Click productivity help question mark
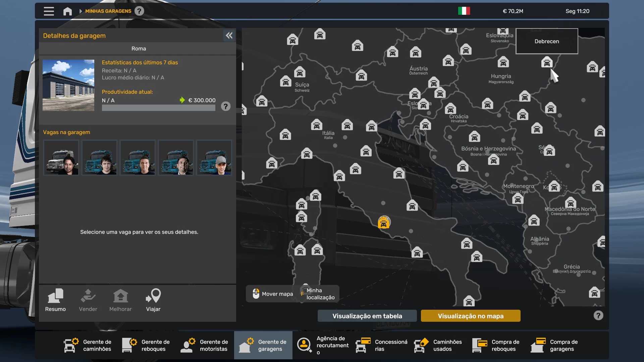The image size is (644, 362). [x=226, y=107]
